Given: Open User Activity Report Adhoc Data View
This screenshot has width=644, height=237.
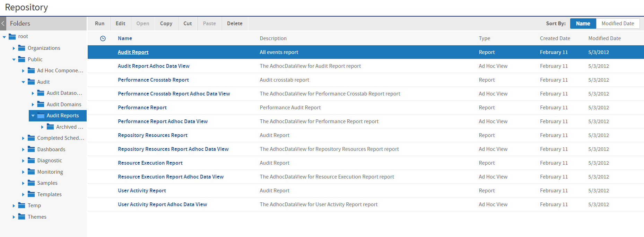Looking at the screenshot, I should pos(162,204).
